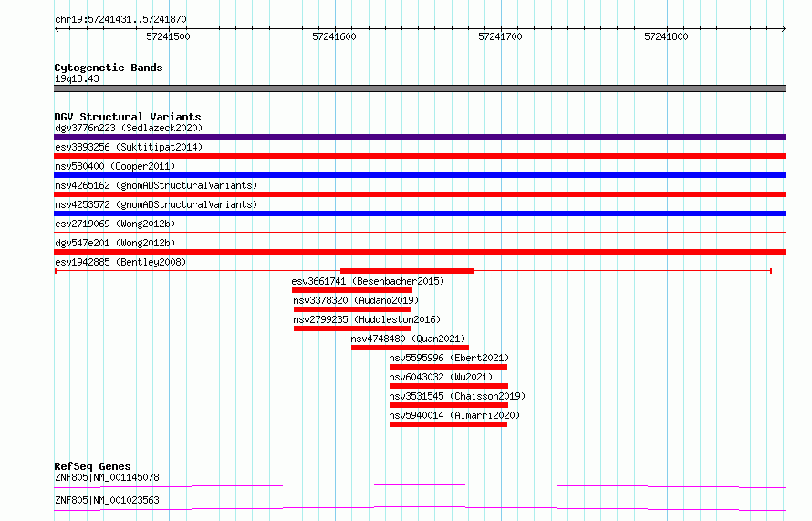This screenshot has height=521, width=812.
Task: Open esv3893256 (Suktitipat2014) variant label
Action: [129, 147]
